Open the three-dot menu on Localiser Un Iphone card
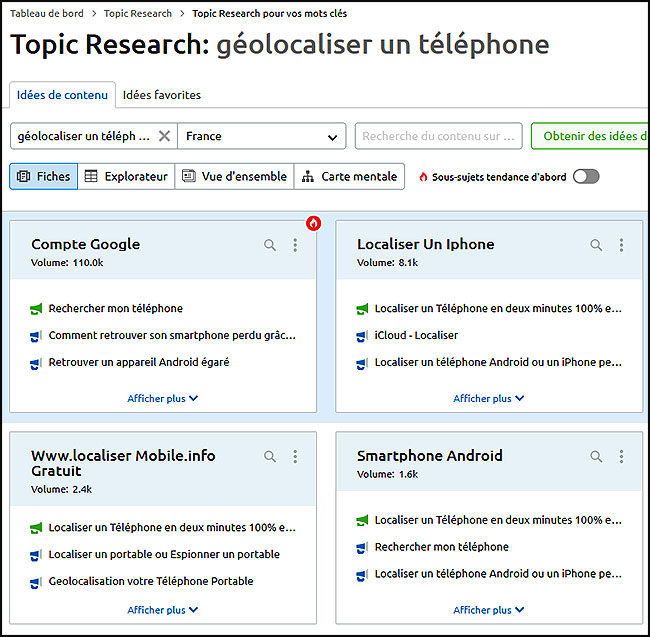Viewport: 650px width, 637px height. [x=621, y=245]
